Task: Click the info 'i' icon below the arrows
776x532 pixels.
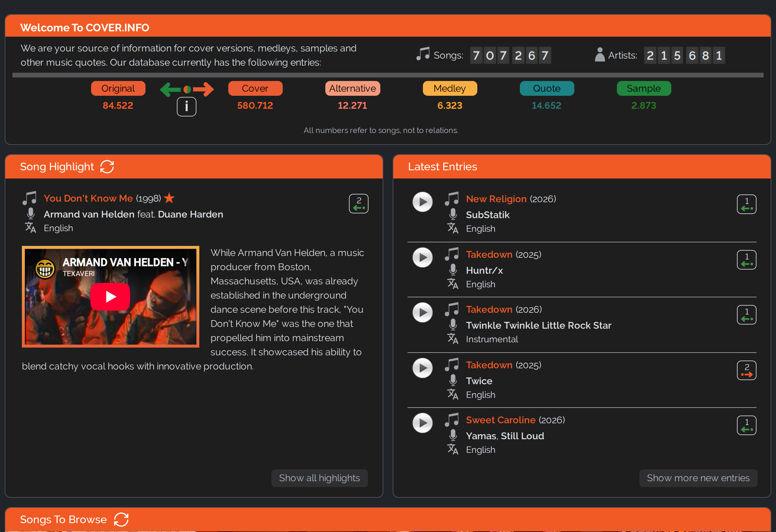Action: [186, 106]
